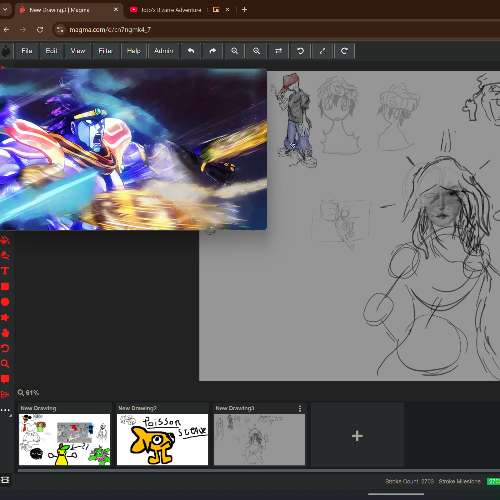Redo with the forward arrow icon
500x500 pixels.
213,51
